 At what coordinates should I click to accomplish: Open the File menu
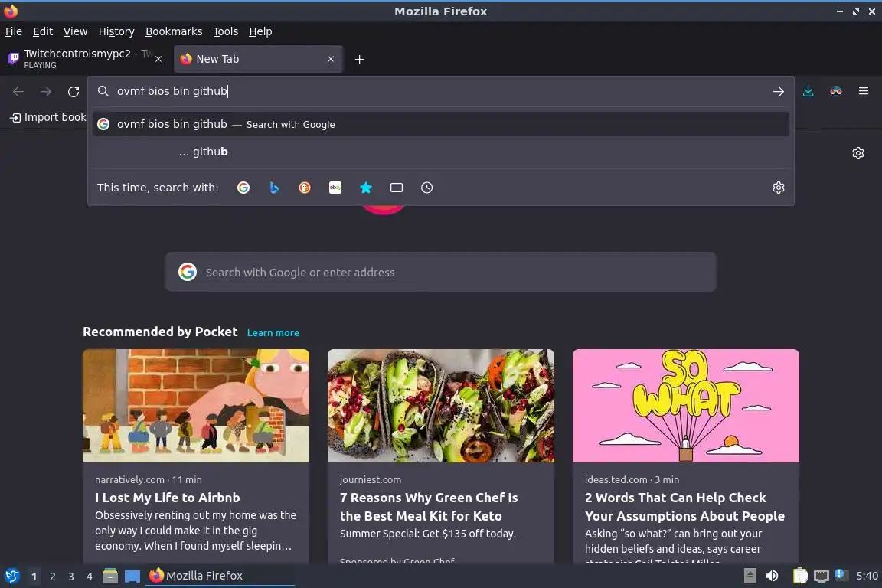click(x=14, y=31)
